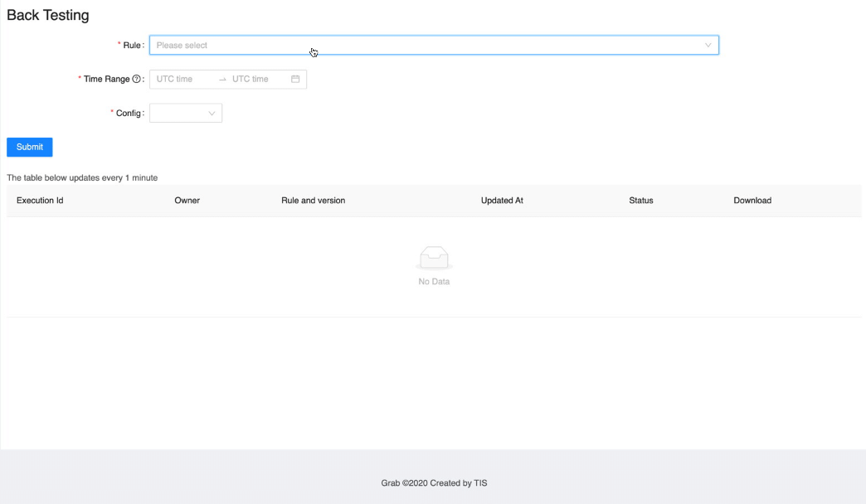Open the Config dropdown chevron

coord(212,114)
